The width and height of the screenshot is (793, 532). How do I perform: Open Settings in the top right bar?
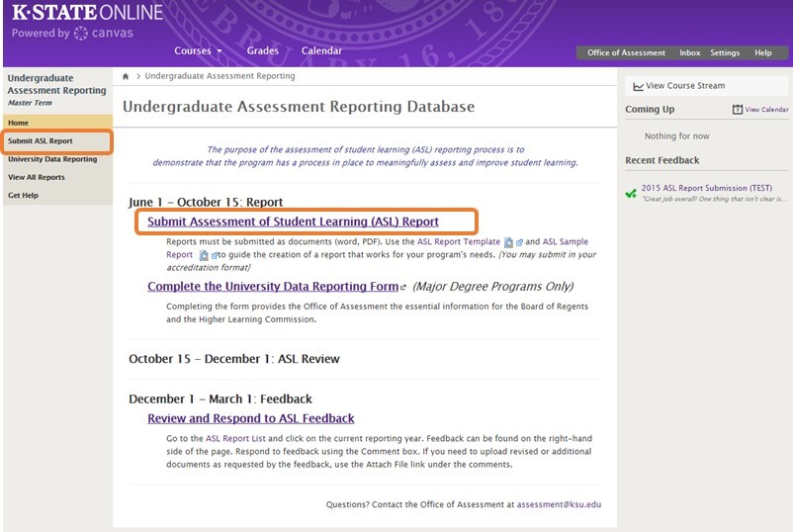tap(724, 53)
